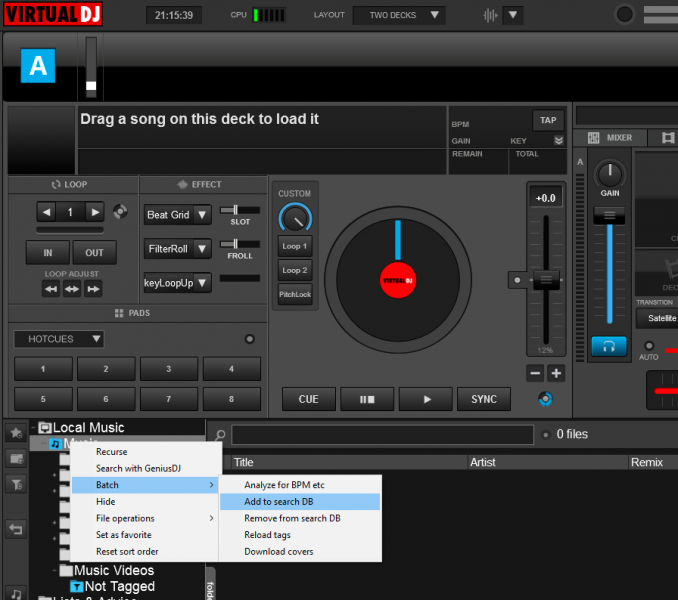Start playback with the play button
Screen dimensions: 678x600
(x=426, y=399)
